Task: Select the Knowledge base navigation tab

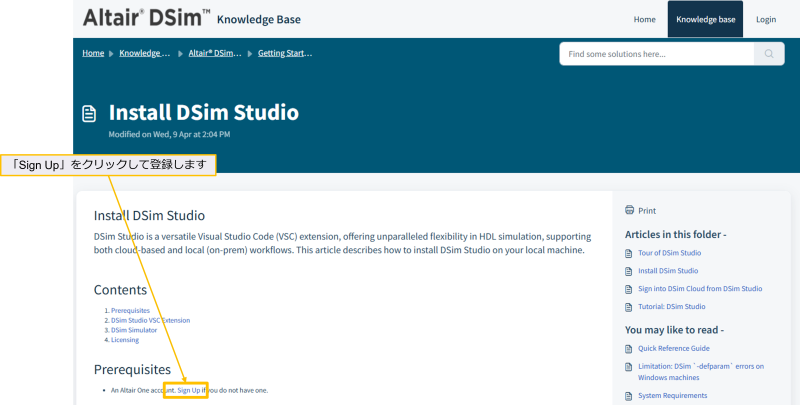Action: tap(705, 19)
